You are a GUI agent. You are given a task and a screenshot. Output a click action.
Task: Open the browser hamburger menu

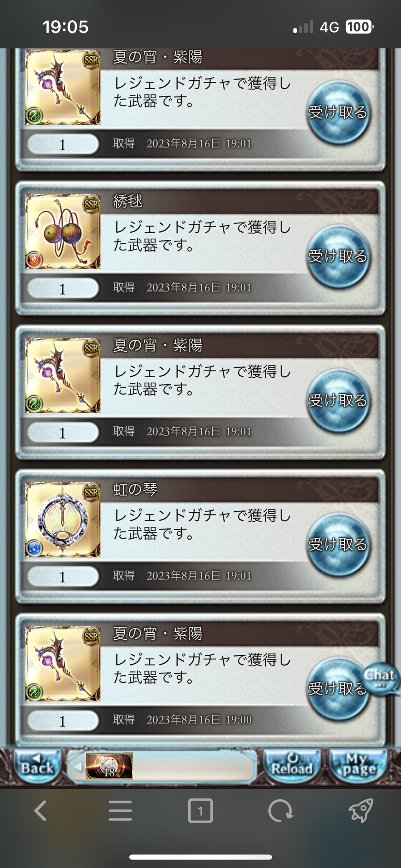[x=120, y=811]
